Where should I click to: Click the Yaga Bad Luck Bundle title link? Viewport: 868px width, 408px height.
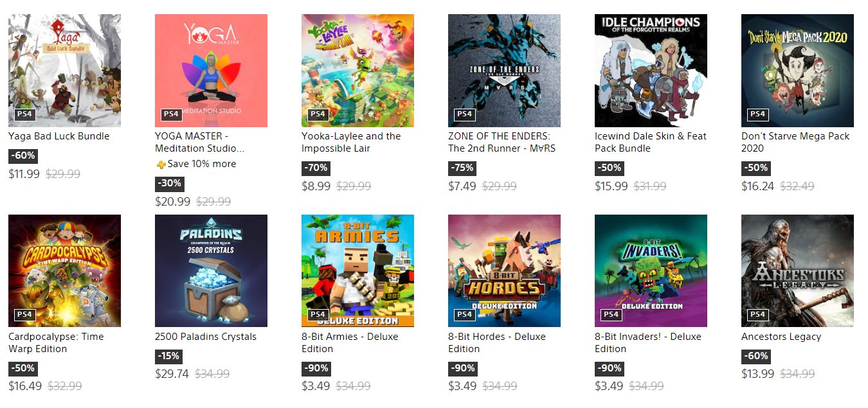point(59,136)
